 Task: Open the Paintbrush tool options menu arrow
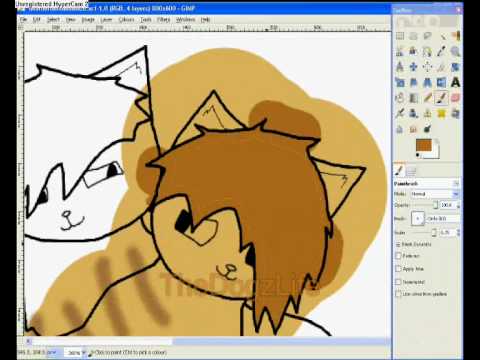coord(456,183)
